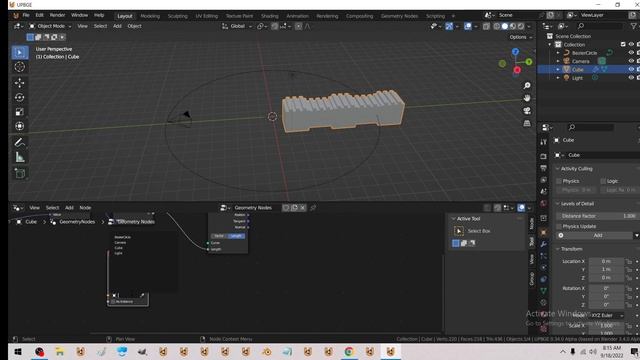Select the Measure ruler tool
Image resolution: width=640 pixels, height=360 pixels.
pyautogui.click(x=20, y=157)
